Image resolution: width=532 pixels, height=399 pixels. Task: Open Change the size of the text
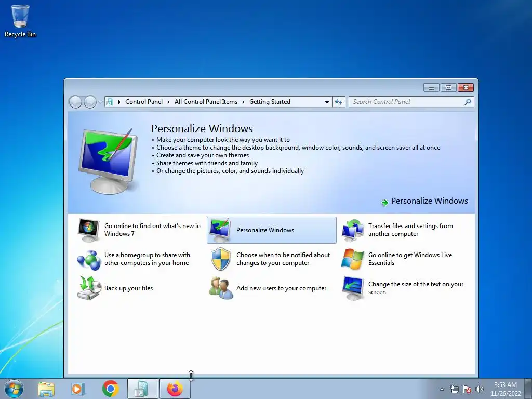pos(416,288)
